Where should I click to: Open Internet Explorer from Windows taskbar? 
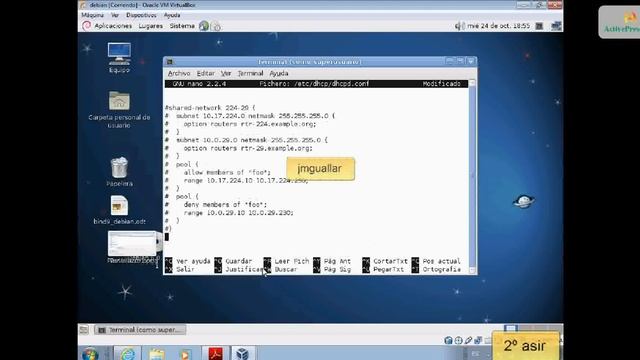pos(128,353)
